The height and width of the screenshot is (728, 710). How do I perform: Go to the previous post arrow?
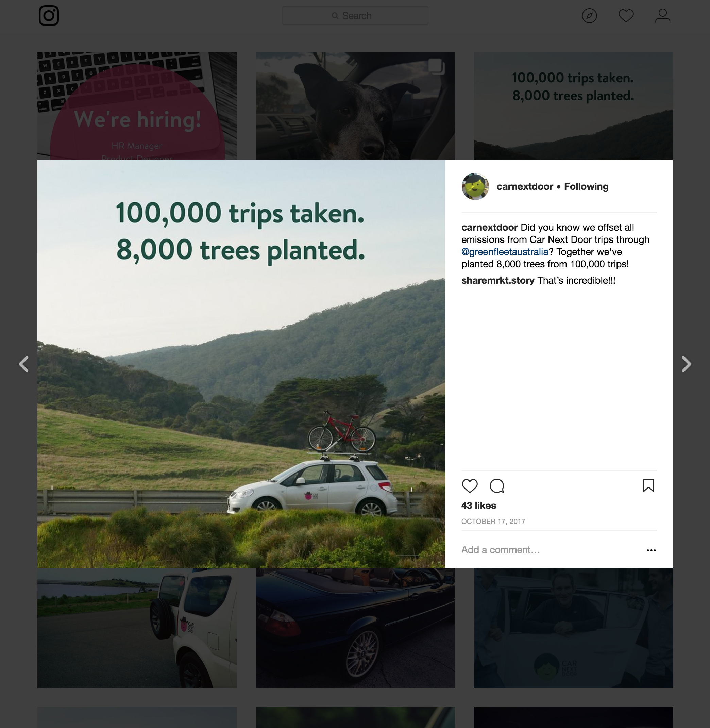click(x=24, y=364)
